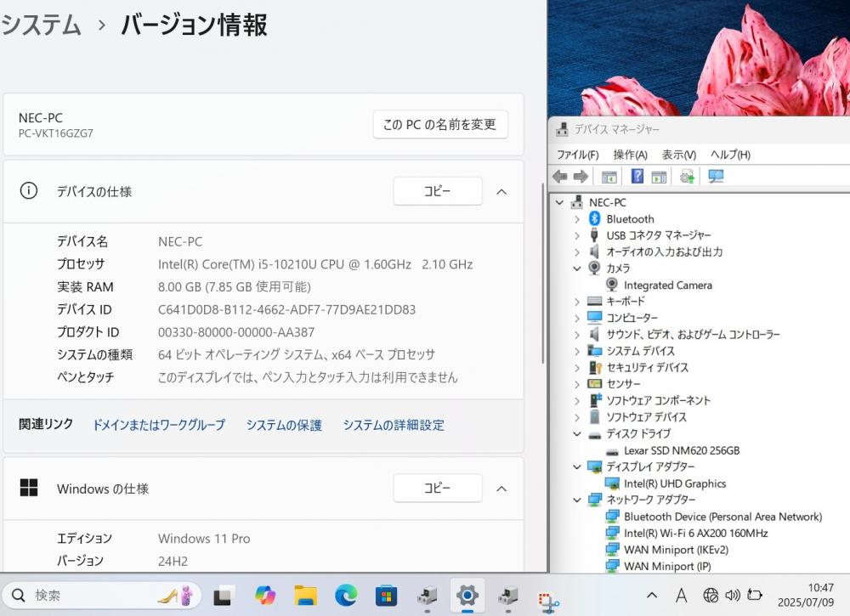Select Bluetooth Device (Personal Area Network)
This screenshot has height=616, width=850.
point(722,517)
